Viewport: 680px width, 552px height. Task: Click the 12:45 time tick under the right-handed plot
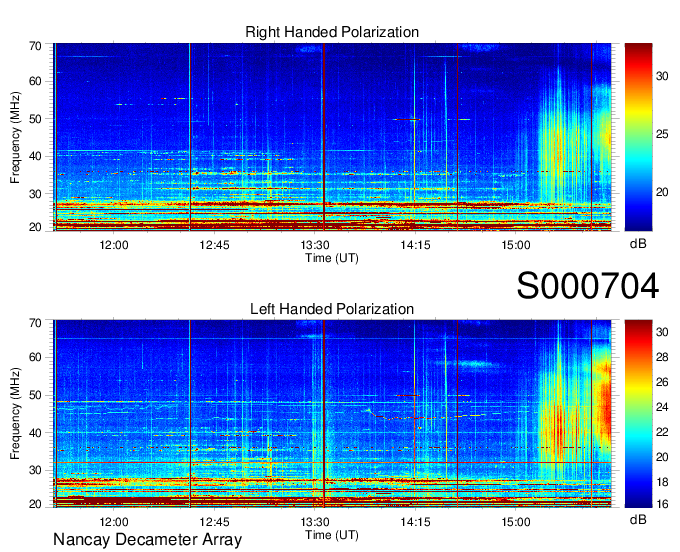[214, 245]
